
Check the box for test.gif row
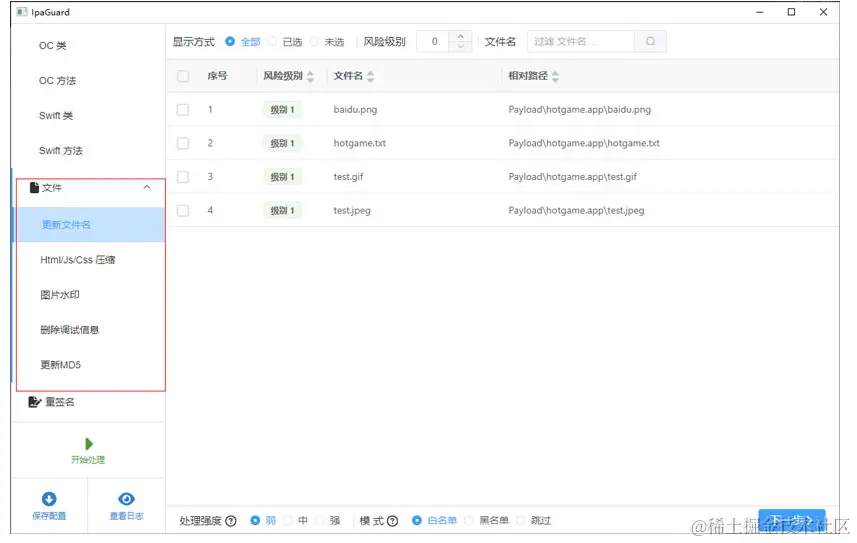(183, 177)
